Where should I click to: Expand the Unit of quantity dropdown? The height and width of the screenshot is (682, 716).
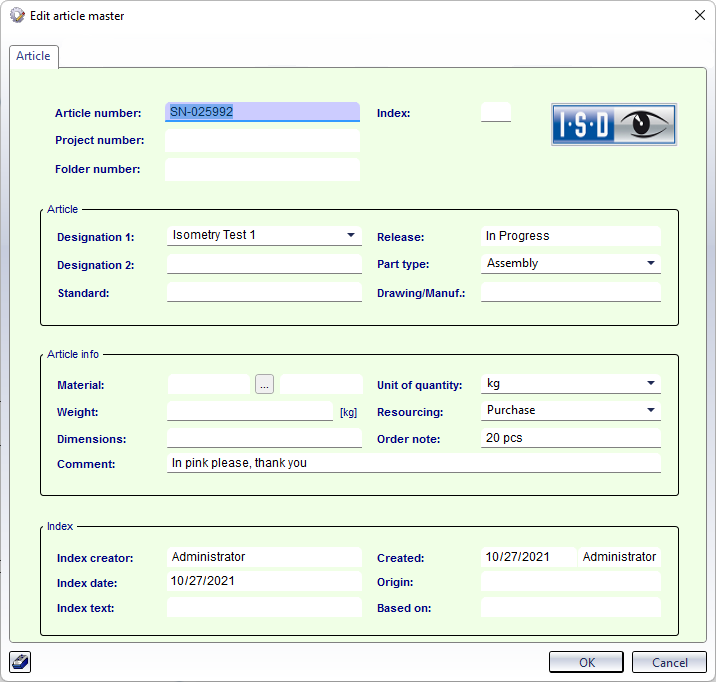[571, 384]
